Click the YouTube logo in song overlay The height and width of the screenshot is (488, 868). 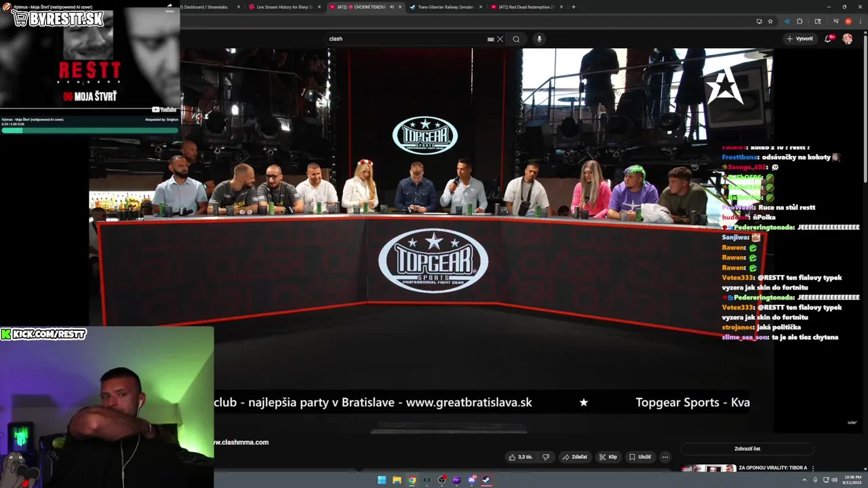[x=164, y=110]
